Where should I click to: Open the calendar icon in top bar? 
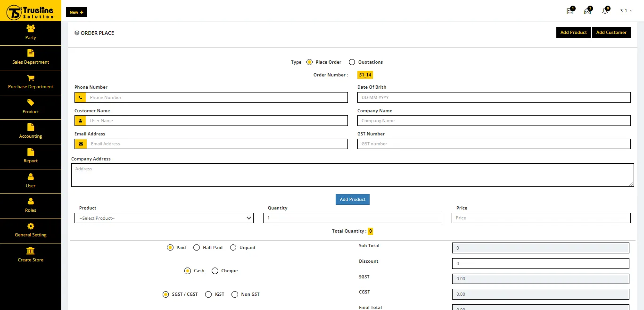pos(570,11)
